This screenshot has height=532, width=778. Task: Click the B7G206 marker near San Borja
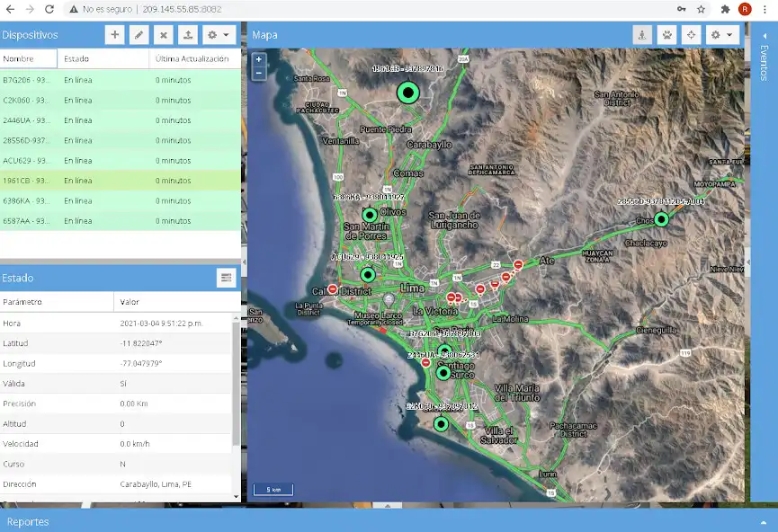click(x=444, y=351)
